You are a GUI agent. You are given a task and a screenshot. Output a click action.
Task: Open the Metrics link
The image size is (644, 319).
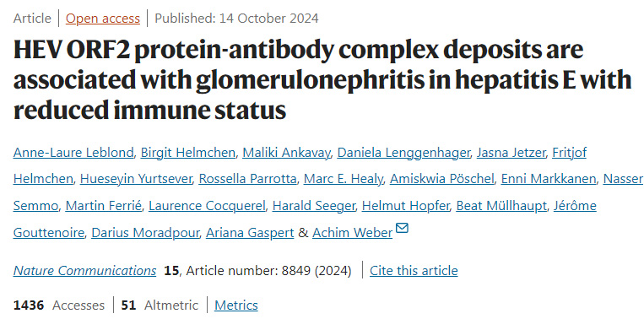pos(236,305)
